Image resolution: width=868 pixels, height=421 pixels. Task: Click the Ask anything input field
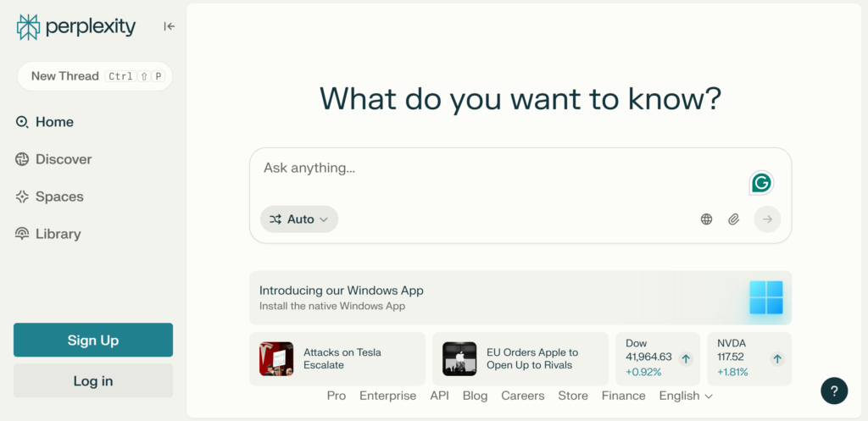click(x=500, y=169)
